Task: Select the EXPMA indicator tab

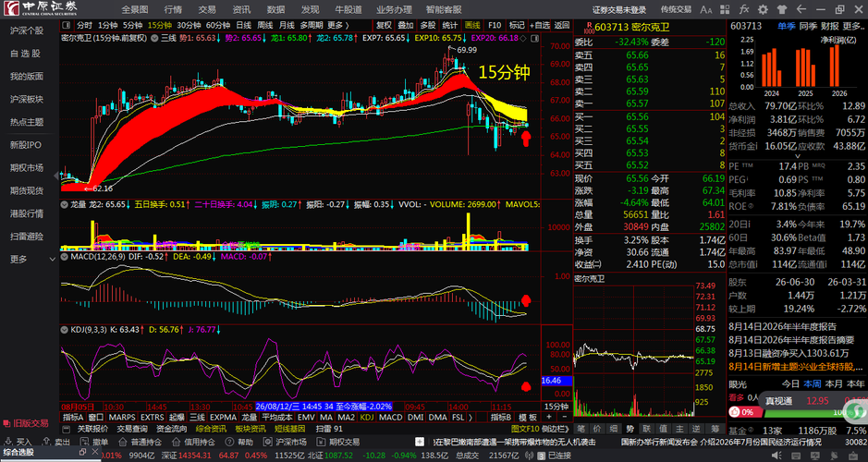Action: click(x=223, y=417)
